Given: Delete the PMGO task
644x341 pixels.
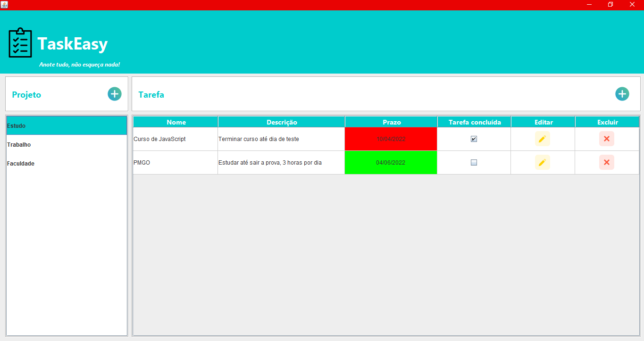Looking at the screenshot, I should [x=606, y=162].
